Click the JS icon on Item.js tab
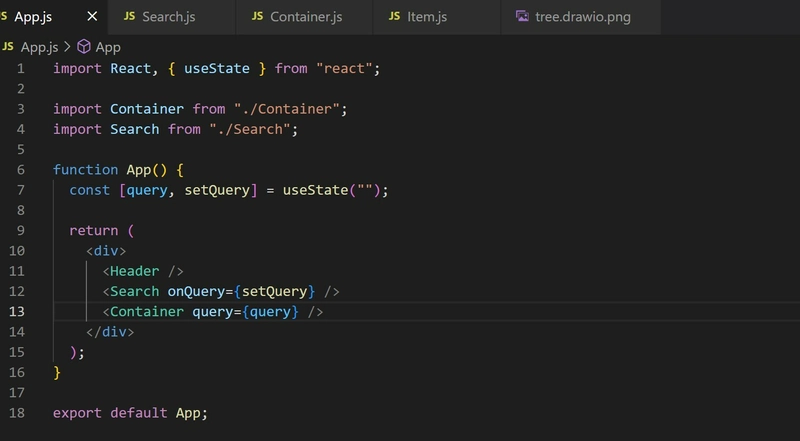Screen dimensions: 800x441 point(394,16)
